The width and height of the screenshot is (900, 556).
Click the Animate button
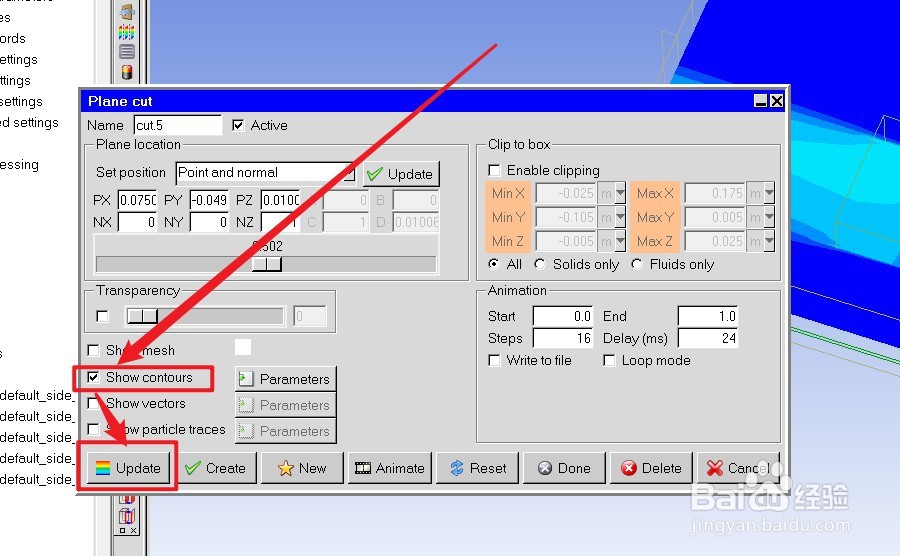[x=390, y=468]
